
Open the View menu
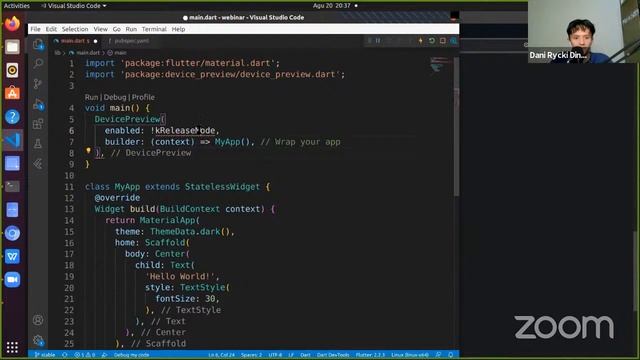(100, 29)
